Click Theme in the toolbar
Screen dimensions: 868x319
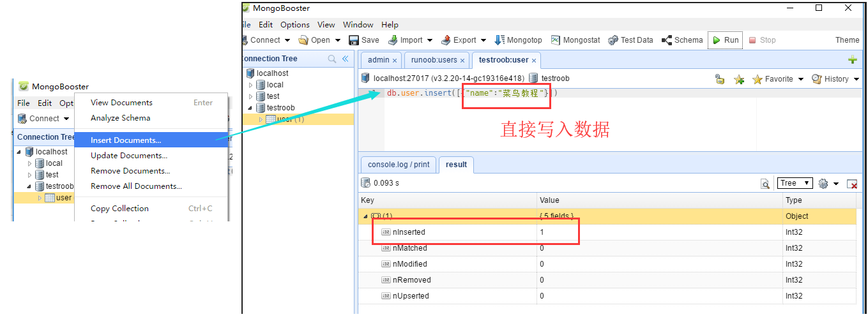848,40
